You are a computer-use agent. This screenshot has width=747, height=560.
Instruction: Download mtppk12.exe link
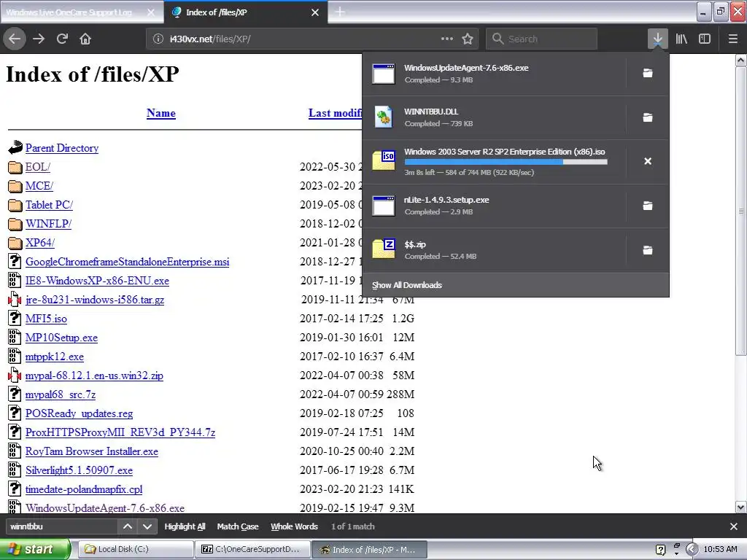click(54, 357)
